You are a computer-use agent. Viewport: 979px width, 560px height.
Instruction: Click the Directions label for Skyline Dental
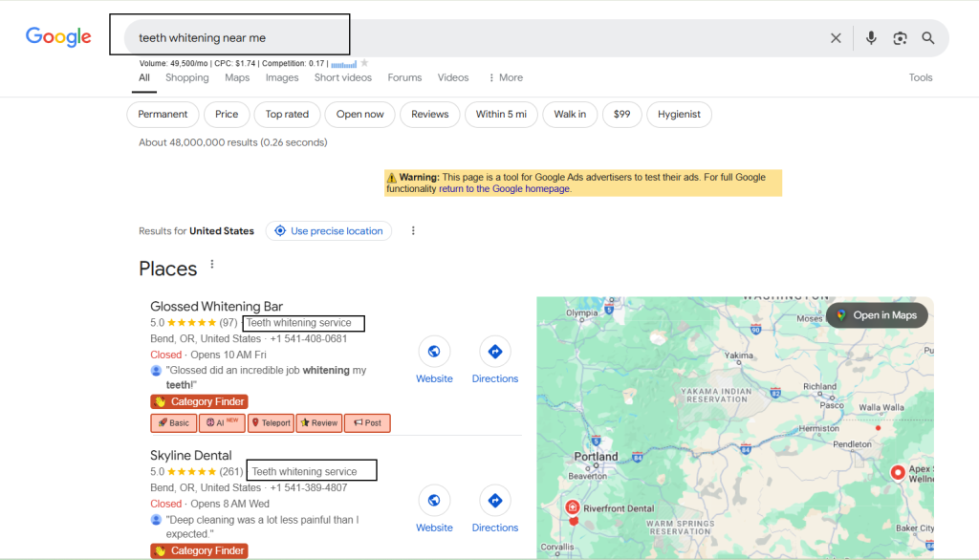point(495,528)
